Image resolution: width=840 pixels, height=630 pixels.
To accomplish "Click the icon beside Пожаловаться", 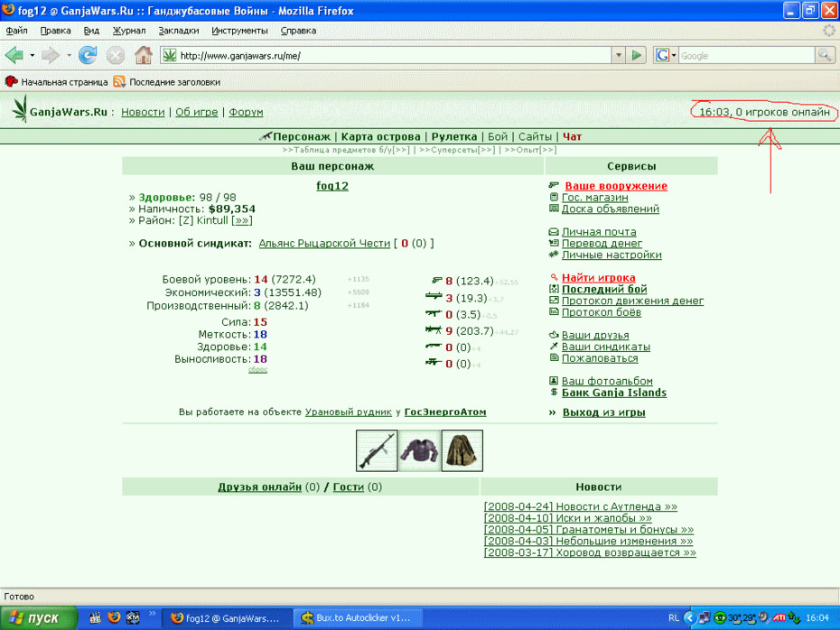I will [x=554, y=357].
